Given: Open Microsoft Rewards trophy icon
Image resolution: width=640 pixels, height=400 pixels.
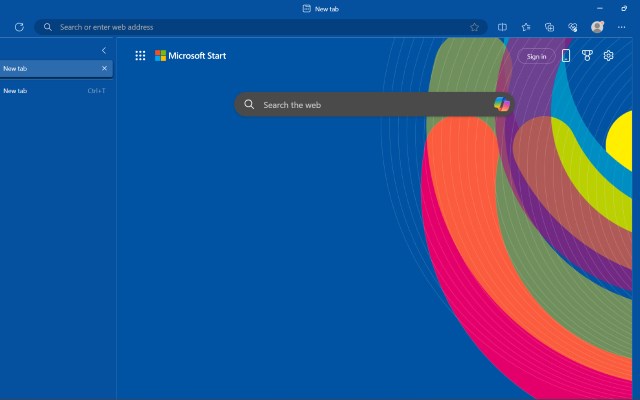Looking at the screenshot, I should tap(587, 56).
